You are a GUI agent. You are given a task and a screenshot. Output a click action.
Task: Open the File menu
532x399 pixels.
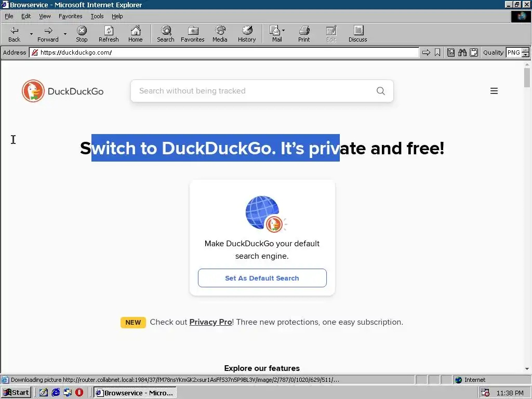(x=9, y=16)
